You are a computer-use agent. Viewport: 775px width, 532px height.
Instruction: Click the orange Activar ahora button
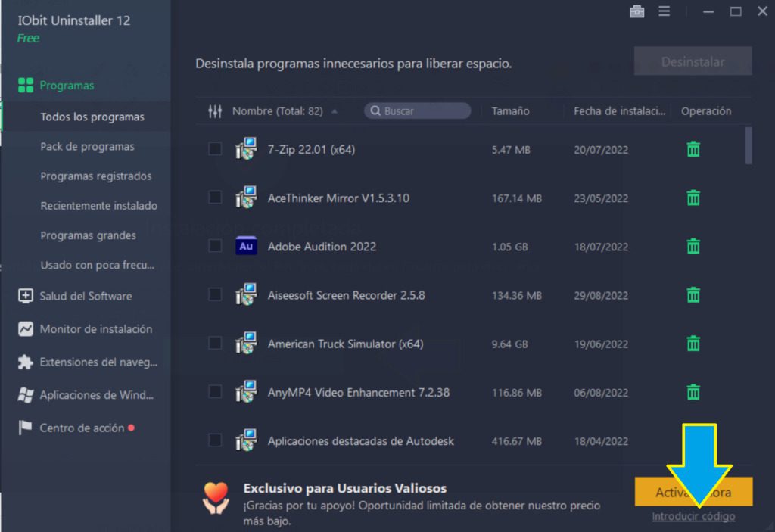[x=693, y=491]
